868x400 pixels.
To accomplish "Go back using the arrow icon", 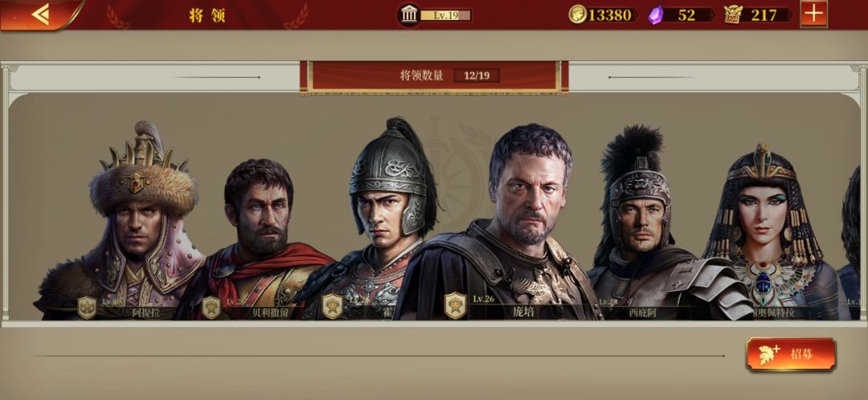I will (x=40, y=14).
